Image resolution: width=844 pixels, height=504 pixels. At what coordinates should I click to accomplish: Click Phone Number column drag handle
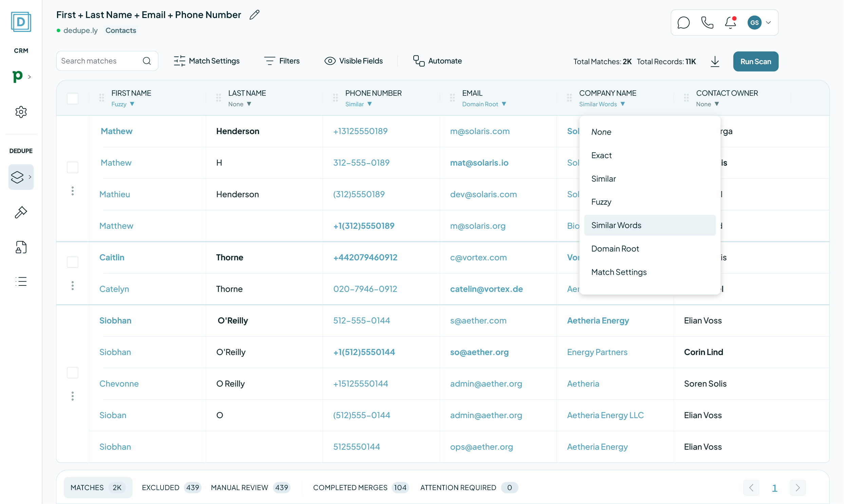tap(335, 98)
